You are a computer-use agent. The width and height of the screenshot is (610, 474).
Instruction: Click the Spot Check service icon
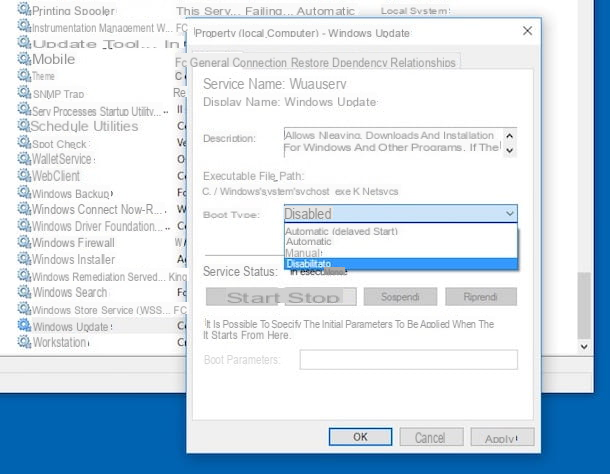(24, 142)
